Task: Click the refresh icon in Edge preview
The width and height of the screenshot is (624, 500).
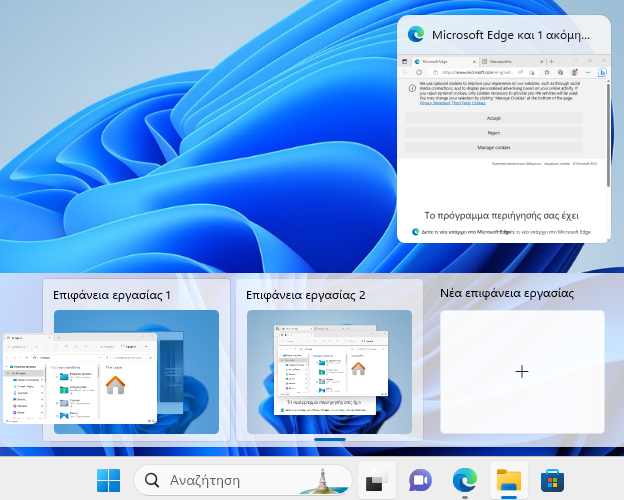Action: click(x=419, y=72)
